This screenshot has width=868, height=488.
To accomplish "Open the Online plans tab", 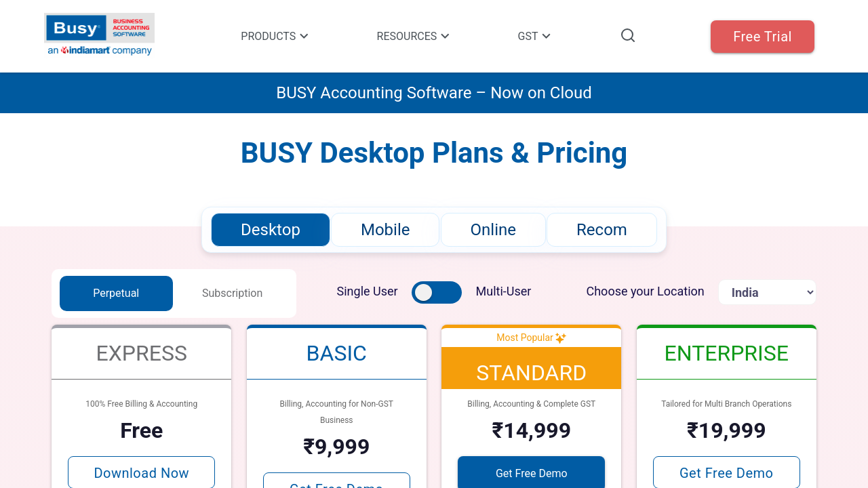I will (x=493, y=230).
